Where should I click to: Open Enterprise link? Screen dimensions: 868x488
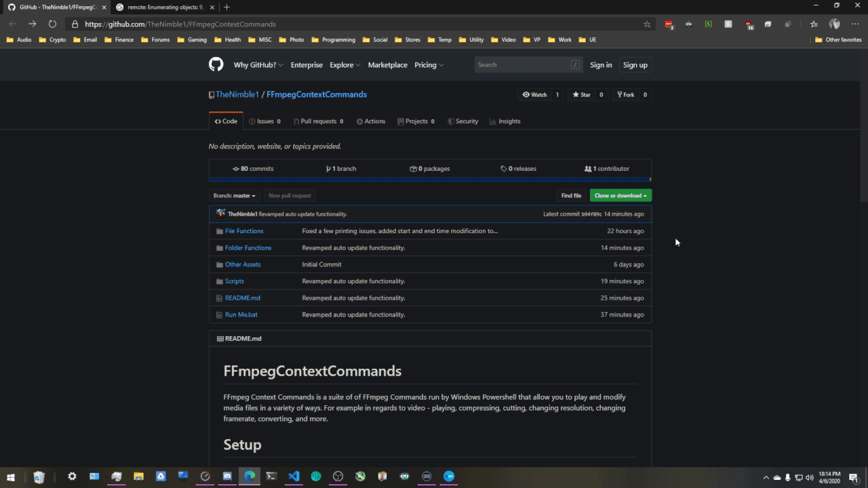click(307, 65)
